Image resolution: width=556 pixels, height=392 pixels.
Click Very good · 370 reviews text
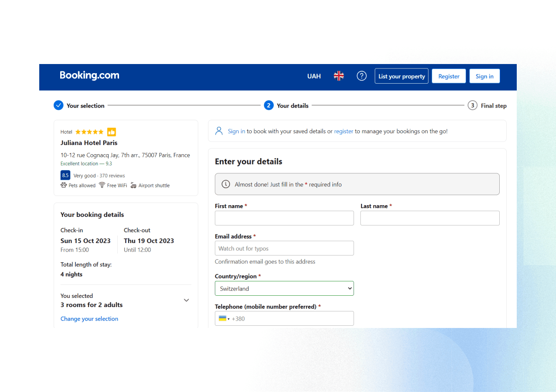[x=99, y=176]
